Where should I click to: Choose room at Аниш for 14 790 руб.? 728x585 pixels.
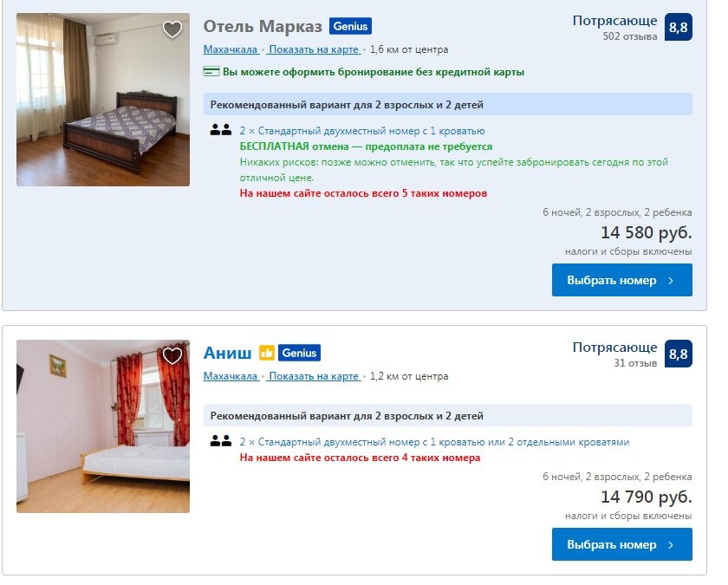622,544
